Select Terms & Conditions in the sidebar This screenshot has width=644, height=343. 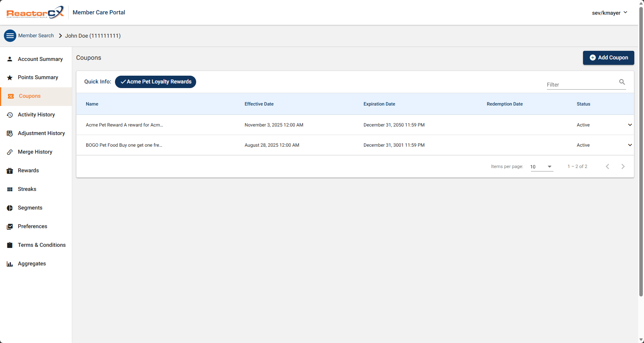42,245
